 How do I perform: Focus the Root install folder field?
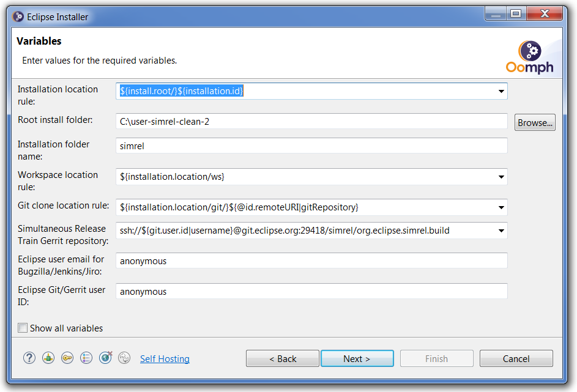tap(311, 121)
